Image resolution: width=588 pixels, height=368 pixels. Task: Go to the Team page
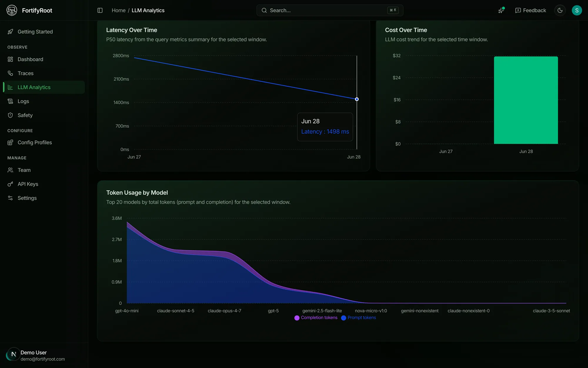point(44,170)
